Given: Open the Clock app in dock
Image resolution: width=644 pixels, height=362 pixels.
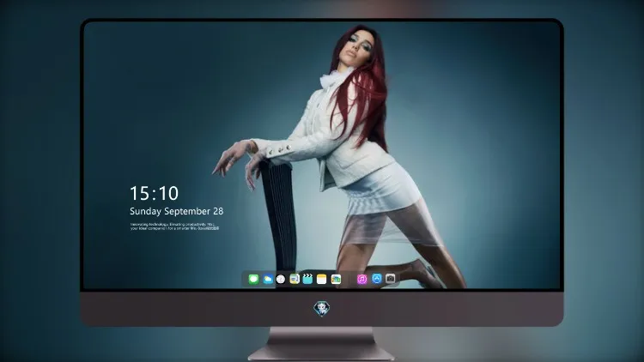Looking at the screenshot, I should 281,279.
